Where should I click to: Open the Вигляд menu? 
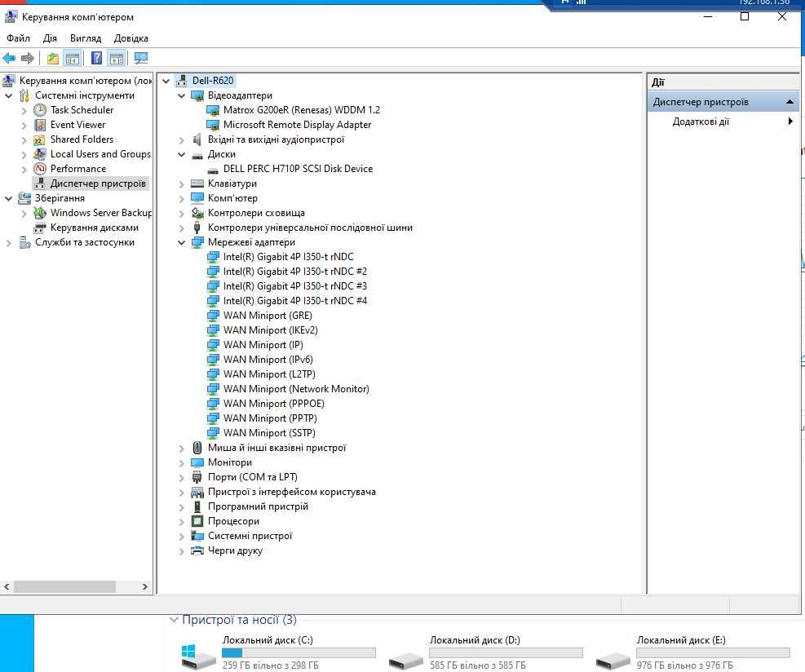pyautogui.click(x=86, y=38)
